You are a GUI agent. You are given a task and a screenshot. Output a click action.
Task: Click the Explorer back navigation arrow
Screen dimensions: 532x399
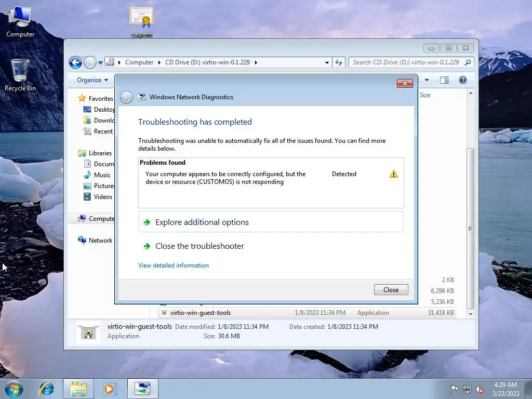coord(75,62)
